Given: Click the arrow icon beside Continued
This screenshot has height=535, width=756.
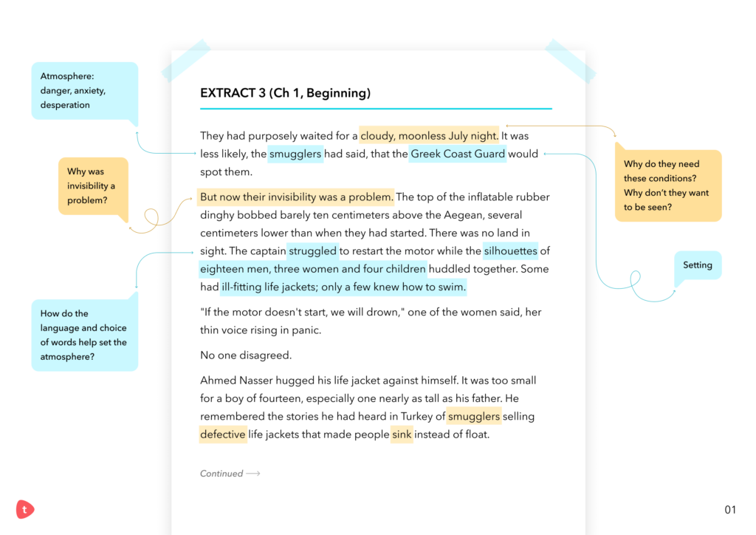Looking at the screenshot, I should click(x=253, y=474).
